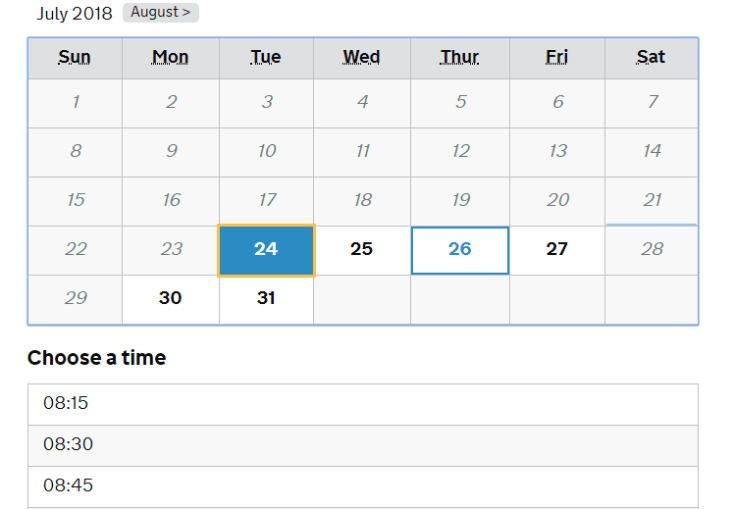Select the 08:15 time slot
The image size is (733, 509).
click(x=362, y=403)
